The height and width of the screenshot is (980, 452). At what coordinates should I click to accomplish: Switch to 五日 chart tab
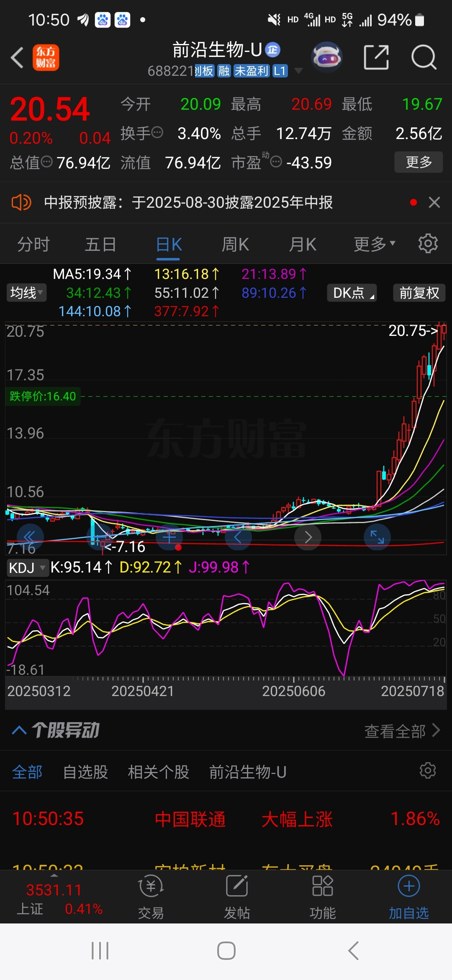pyautogui.click(x=100, y=244)
